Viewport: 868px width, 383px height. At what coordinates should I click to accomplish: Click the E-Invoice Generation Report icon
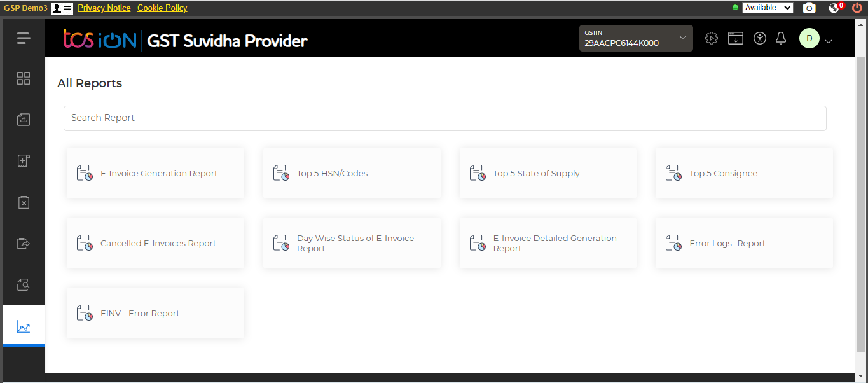point(85,173)
